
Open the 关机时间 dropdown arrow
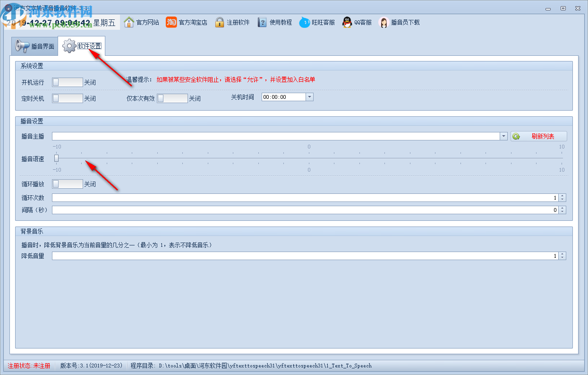pyautogui.click(x=309, y=97)
